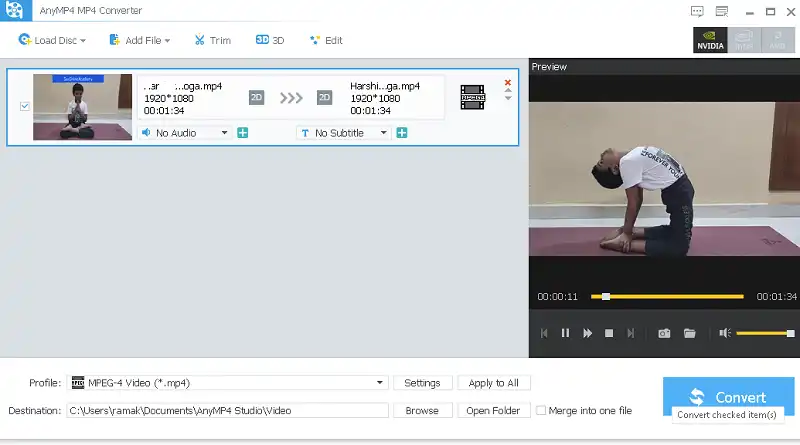Click the filmstrip output format icon

coord(472,97)
